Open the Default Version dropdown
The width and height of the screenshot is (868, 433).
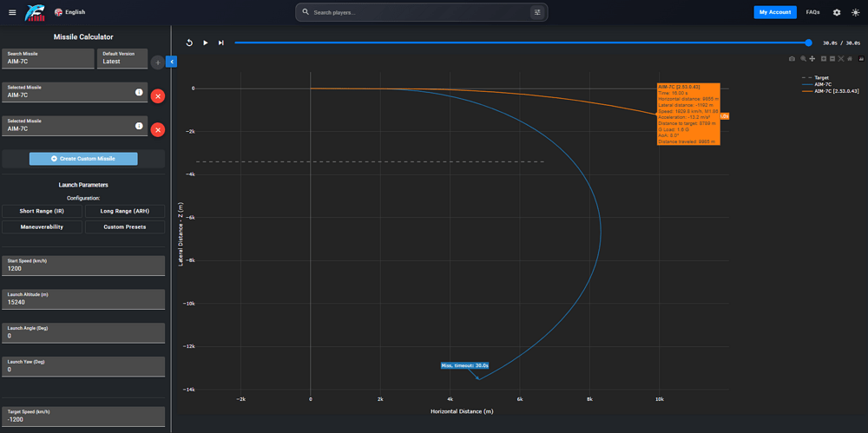(x=122, y=58)
